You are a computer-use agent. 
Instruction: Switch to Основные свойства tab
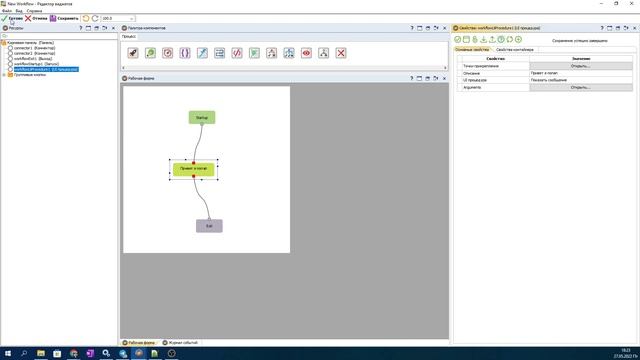pos(472,49)
